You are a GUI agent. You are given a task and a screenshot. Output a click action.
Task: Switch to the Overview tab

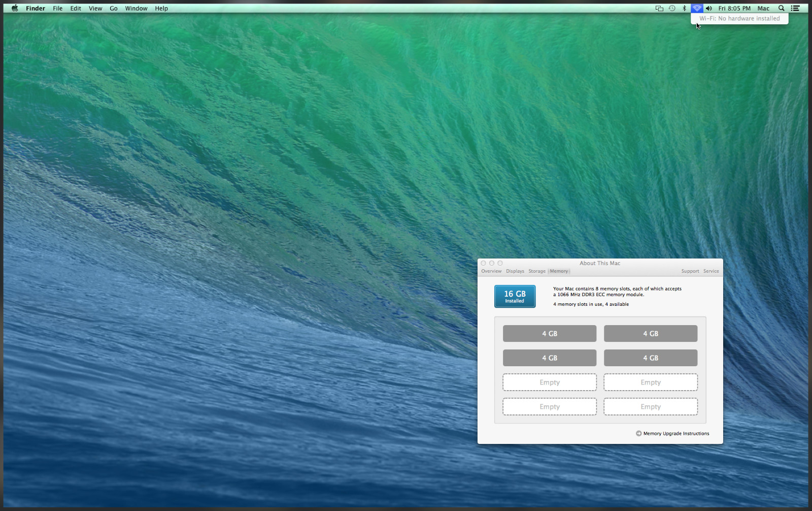tap(491, 271)
